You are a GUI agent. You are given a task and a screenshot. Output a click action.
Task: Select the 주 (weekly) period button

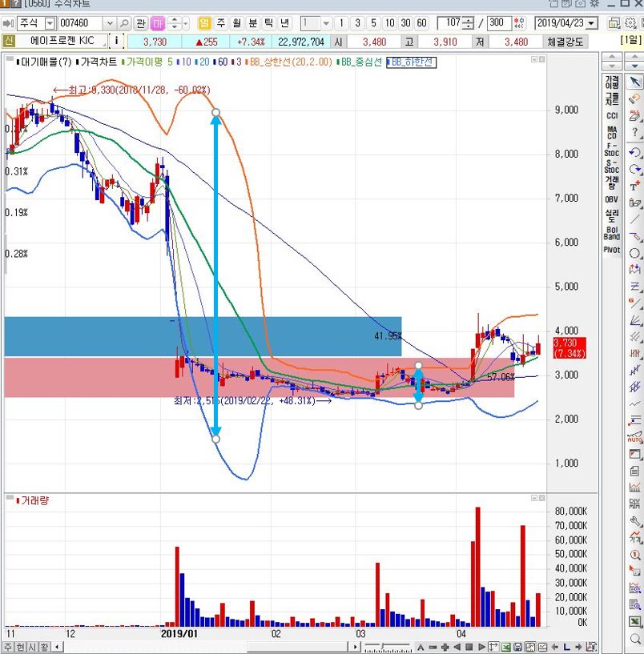[x=221, y=23]
